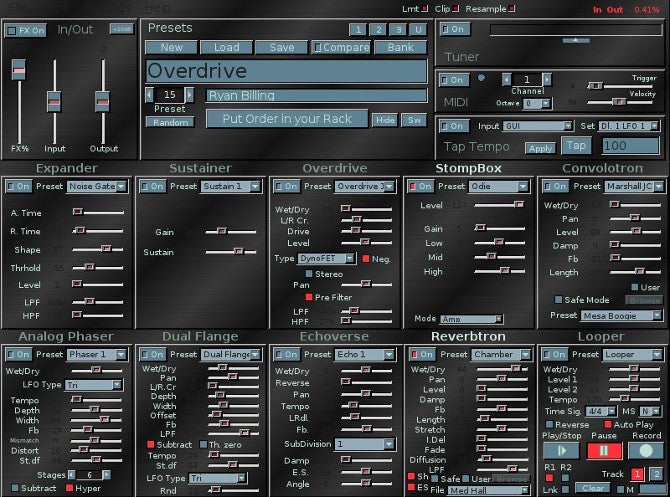The height and width of the screenshot is (497, 670).
Task: Turn on the Reverbtron effect
Action: pos(422,355)
